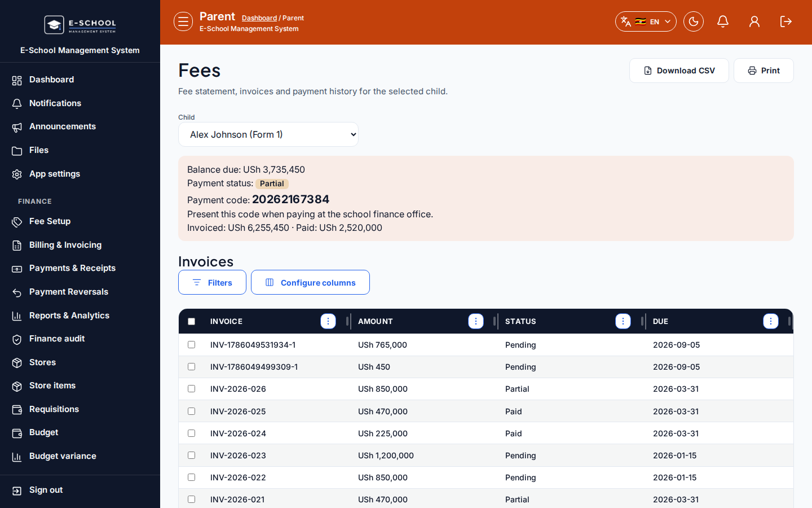Viewport: 812px width, 508px height.
Task: Open the Child selector dropdown
Action: (268, 134)
